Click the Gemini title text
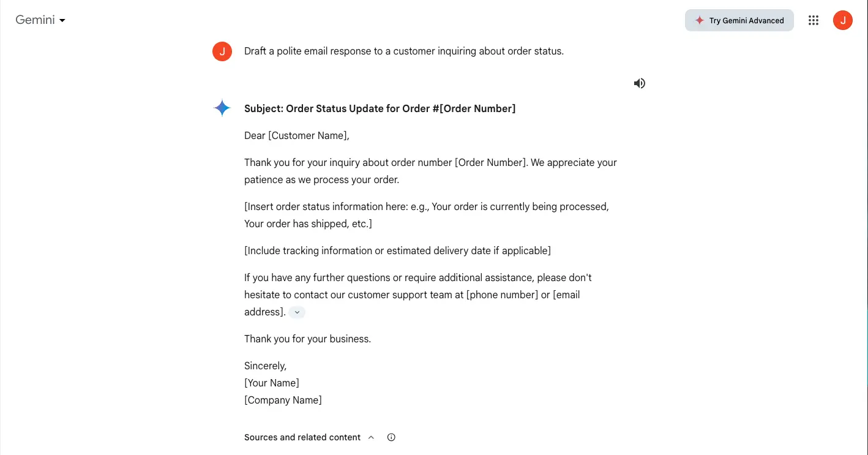Viewport: 868px width, 455px height. pyautogui.click(x=35, y=20)
